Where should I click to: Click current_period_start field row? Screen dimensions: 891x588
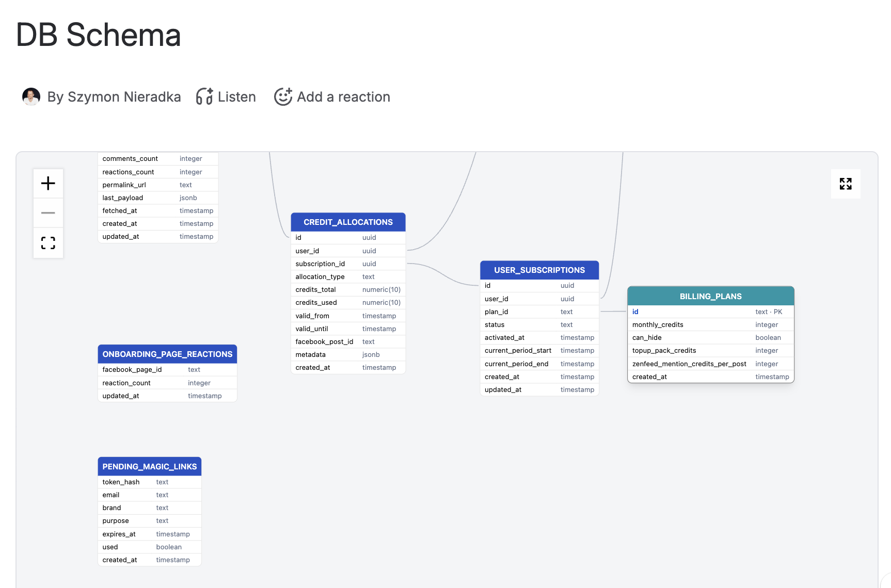click(x=539, y=351)
